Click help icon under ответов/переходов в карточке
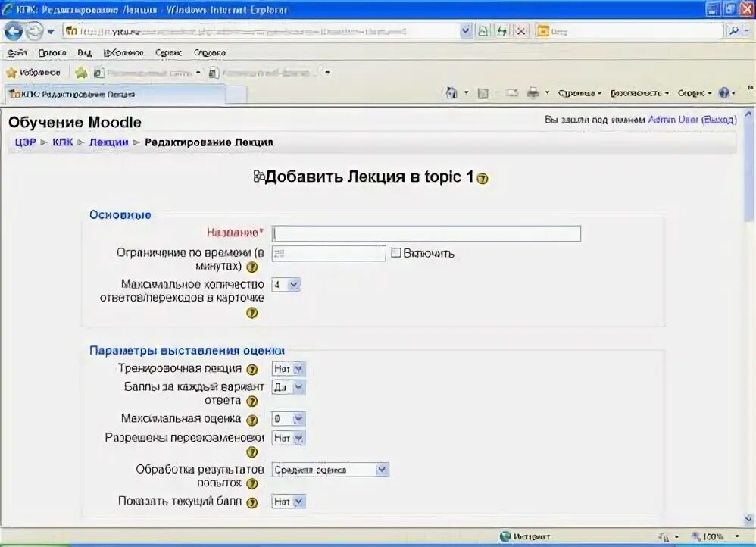Screen dimensions: 756x547 click(x=251, y=313)
